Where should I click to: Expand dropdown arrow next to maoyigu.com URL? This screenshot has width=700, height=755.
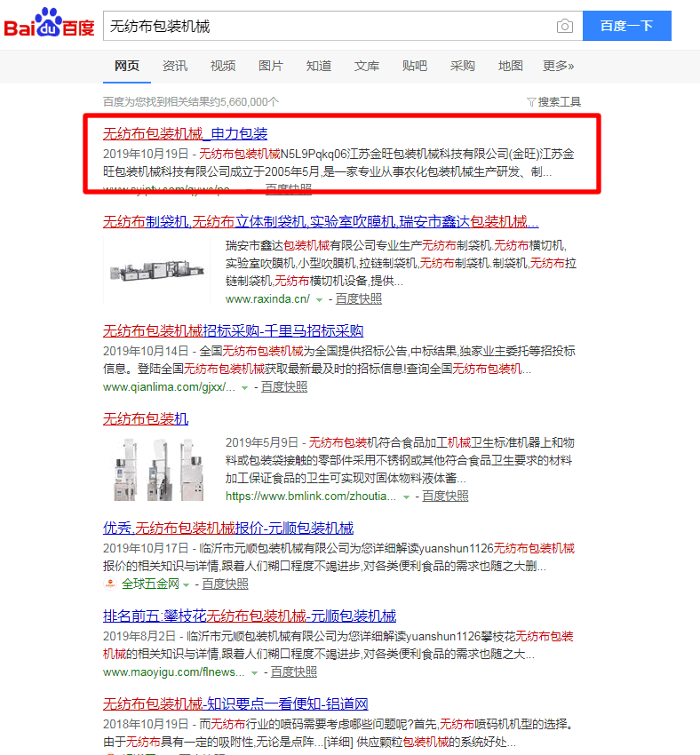[254, 673]
